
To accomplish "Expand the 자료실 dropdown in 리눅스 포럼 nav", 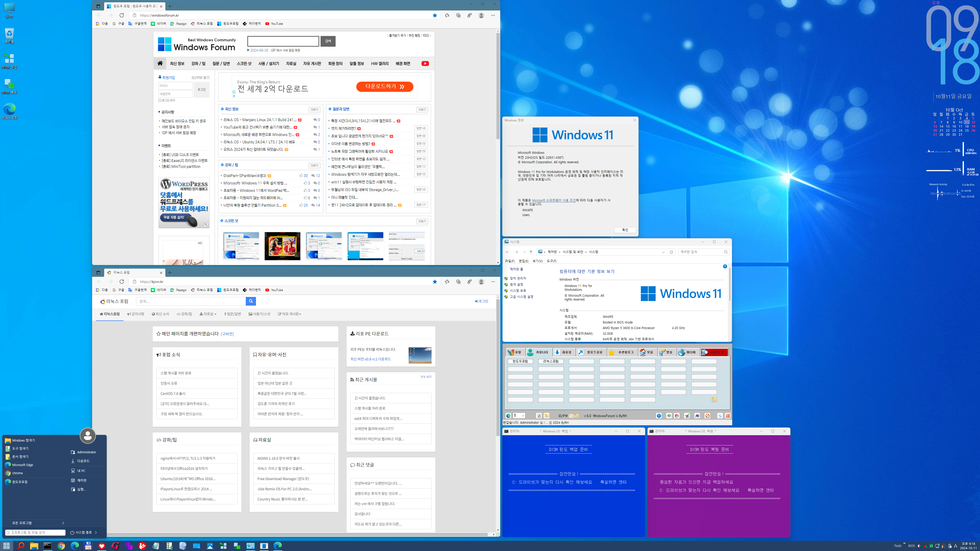I will tap(208, 314).
